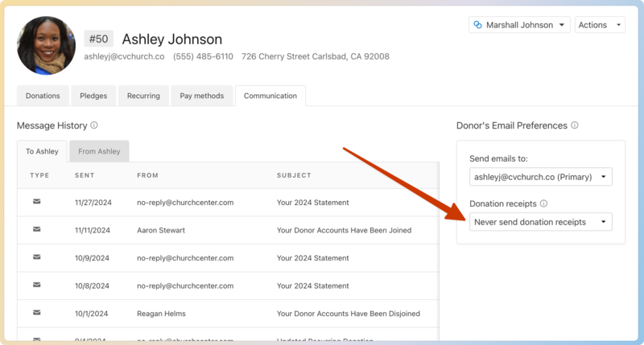Click envelope icon for 10/1/2024 message
The image size is (644, 345).
(36, 313)
